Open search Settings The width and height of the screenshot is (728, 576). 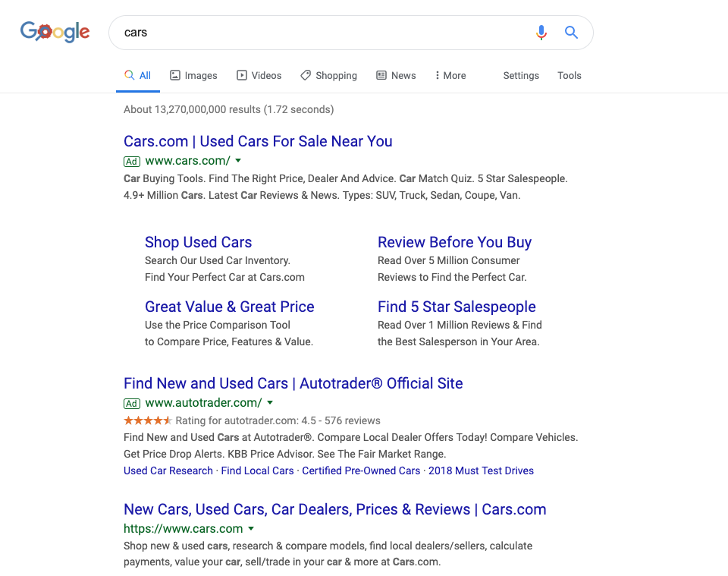[x=521, y=75]
